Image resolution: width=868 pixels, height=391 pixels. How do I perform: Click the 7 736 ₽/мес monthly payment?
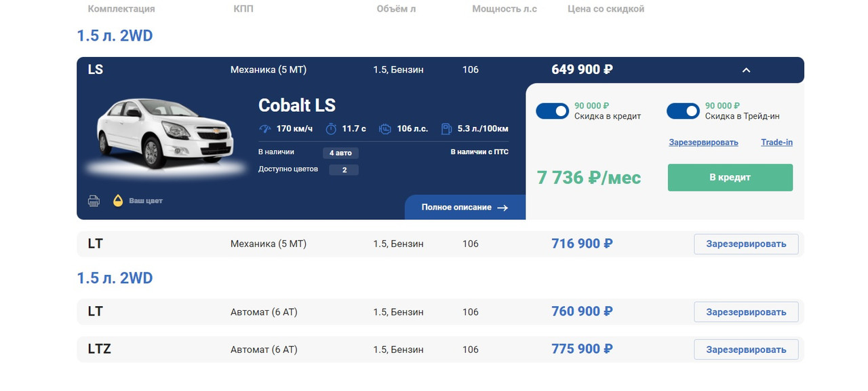point(589,178)
